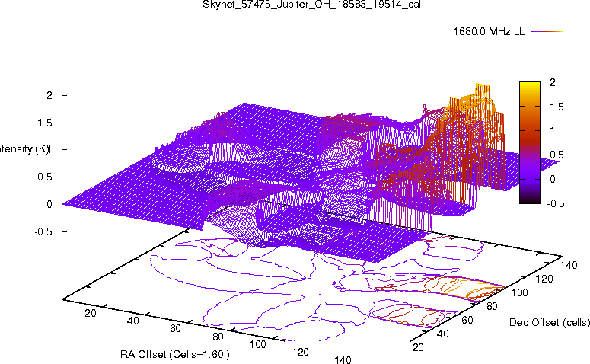Image resolution: width=590 pixels, height=364 pixels.
Task: Click RA Offset axis tick 80
Action: pyautogui.click(x=218, y=337)
